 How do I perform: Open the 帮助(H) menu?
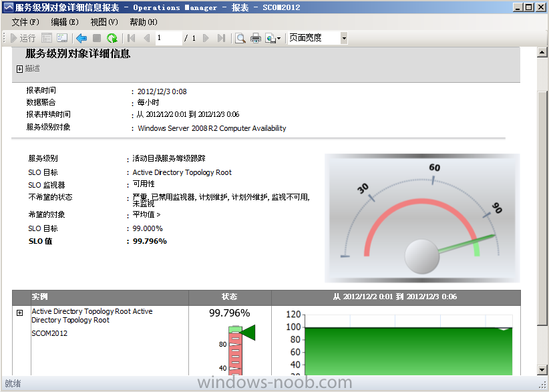[143, 22]
